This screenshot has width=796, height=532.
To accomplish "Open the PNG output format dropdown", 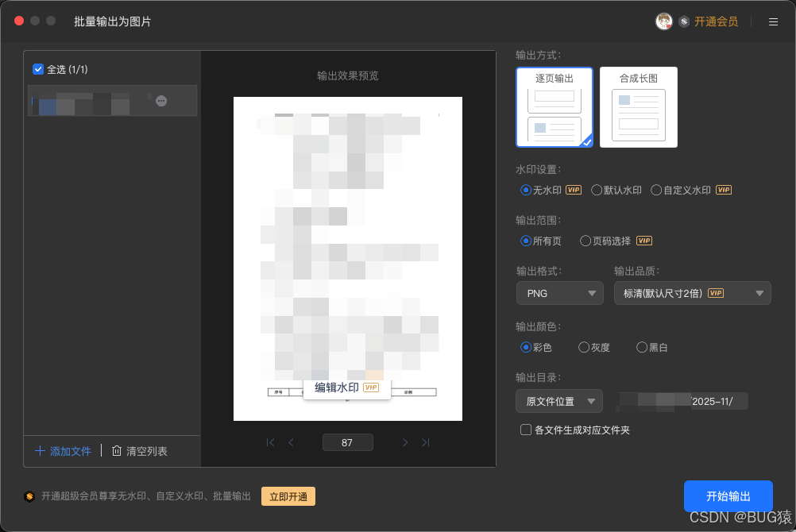I will (559, 293).
